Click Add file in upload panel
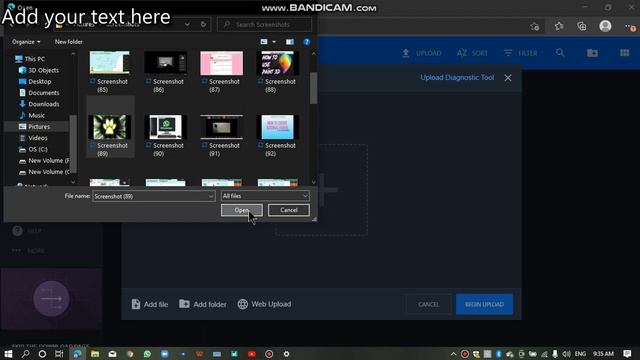Image resolution: width=640 pixels, height=360 pixels. coord(150,304)
